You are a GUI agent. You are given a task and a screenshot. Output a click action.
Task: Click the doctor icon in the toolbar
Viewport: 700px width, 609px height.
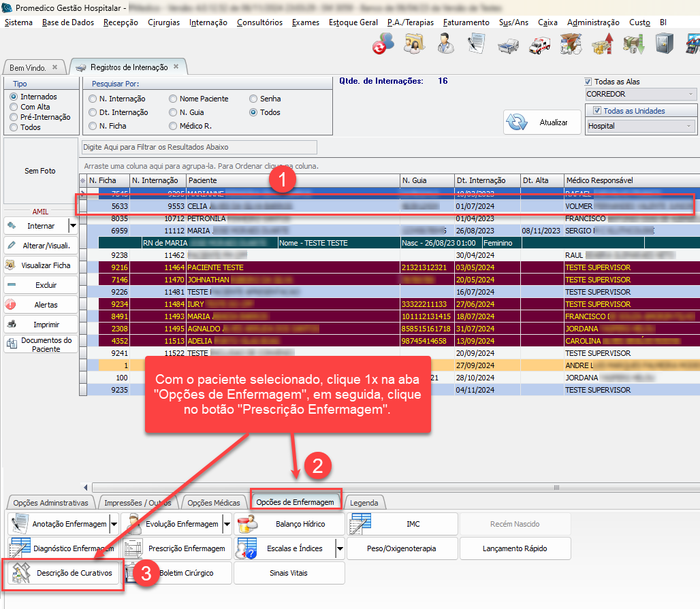445,45
